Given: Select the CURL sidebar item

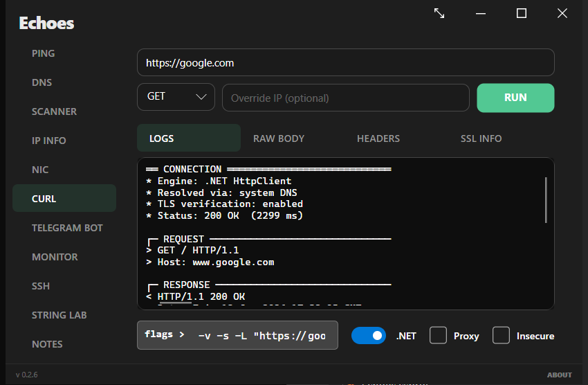Looking at the screenshot, I should [64, 198].
